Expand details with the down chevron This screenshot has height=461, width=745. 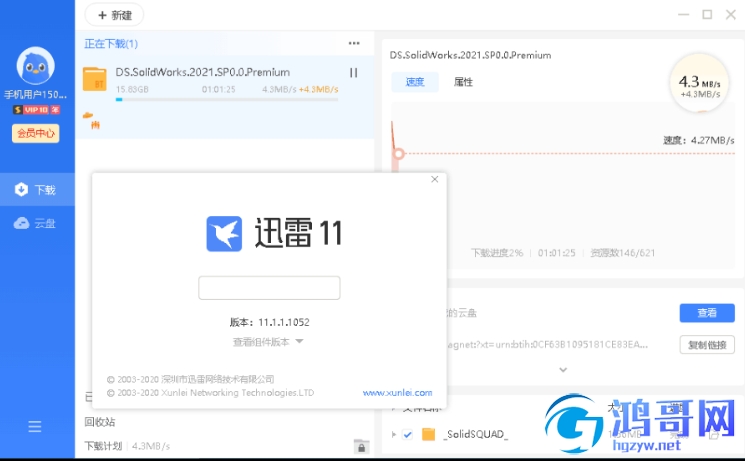[563, 370]
